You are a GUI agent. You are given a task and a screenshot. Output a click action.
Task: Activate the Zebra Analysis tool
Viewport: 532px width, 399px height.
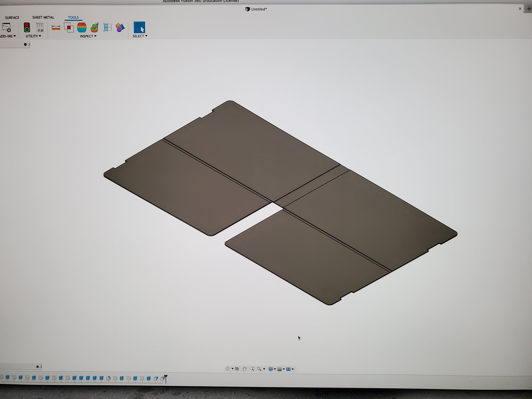coord(82,27)
